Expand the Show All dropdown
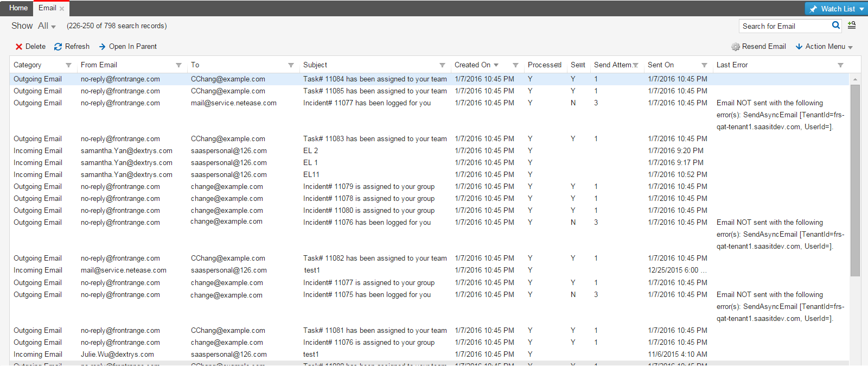Screen dimensions: 868x366 click(x=47, y=26)
